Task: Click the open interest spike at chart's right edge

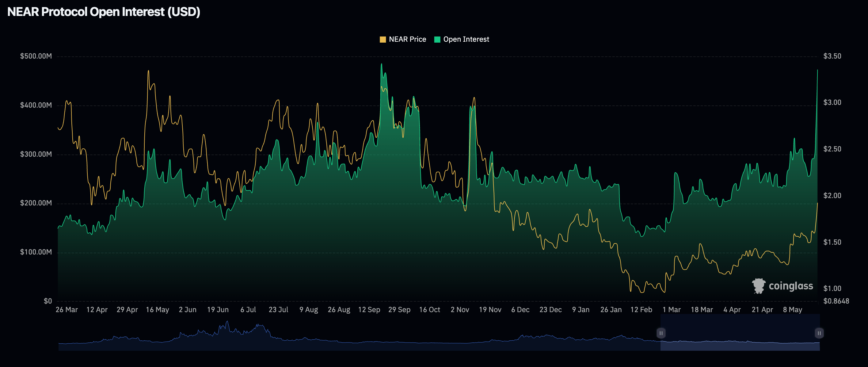Action: pos(817,70)
